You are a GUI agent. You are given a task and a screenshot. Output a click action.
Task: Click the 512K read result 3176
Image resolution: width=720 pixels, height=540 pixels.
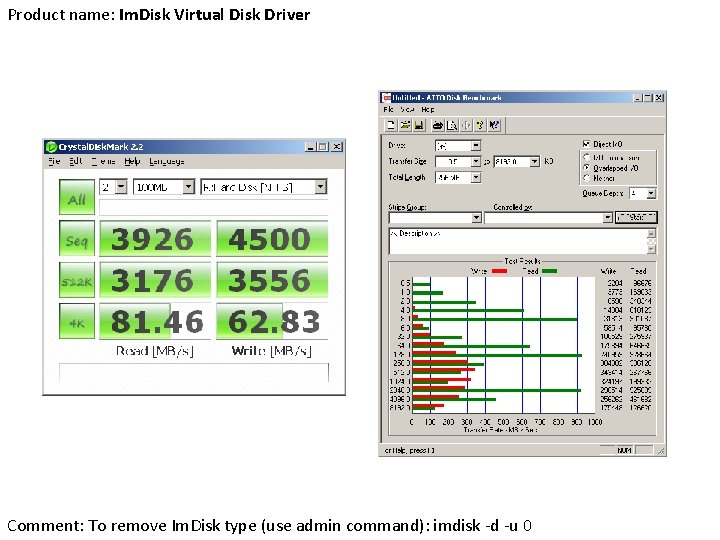[155, 280]
